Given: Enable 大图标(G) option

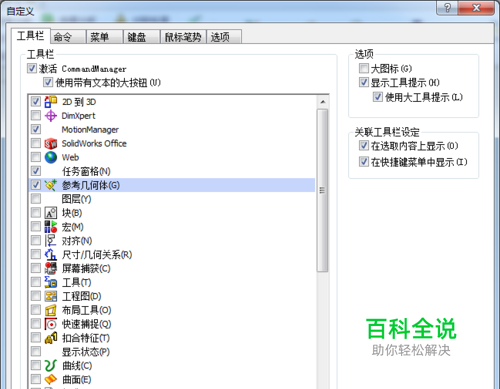Looking at the screenshot, I should tap(364, 68).
